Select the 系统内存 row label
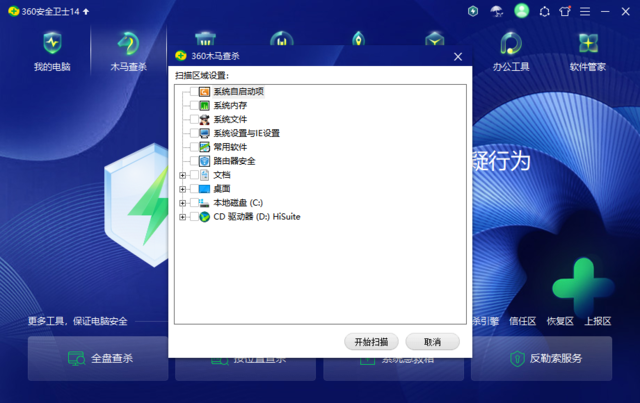This screenshot has width=640, height=403. coord(230,105)
